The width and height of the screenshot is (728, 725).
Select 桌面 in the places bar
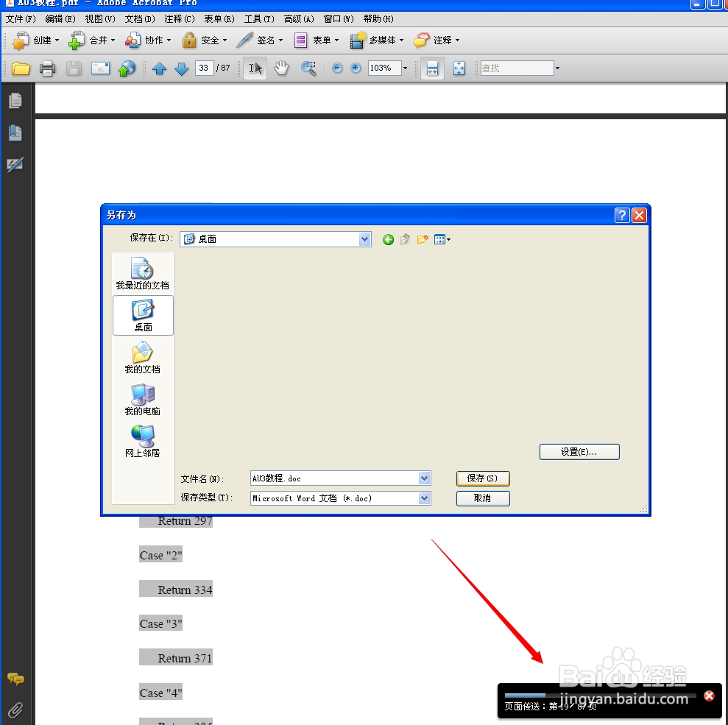(x=143, y=316)
